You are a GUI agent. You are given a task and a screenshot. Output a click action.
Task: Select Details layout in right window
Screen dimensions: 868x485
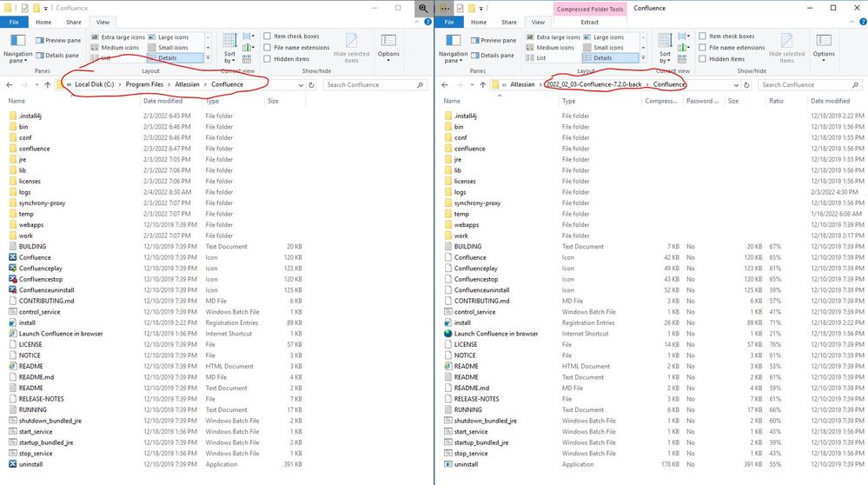610,58
